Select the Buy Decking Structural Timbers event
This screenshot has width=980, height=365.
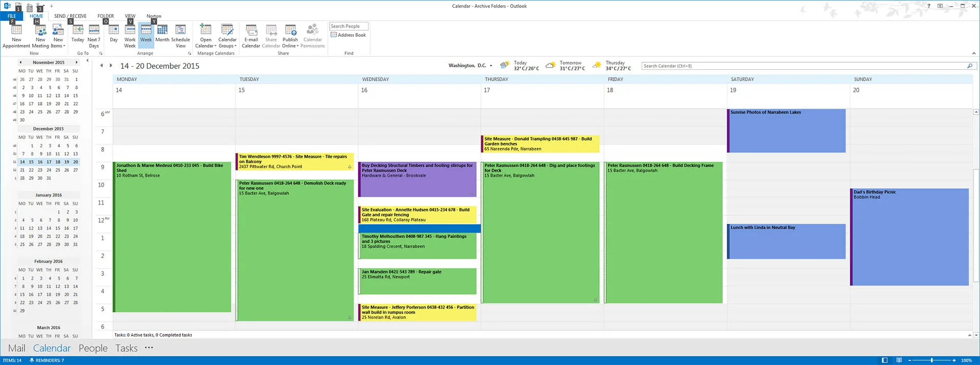click(x=418, y=179)
